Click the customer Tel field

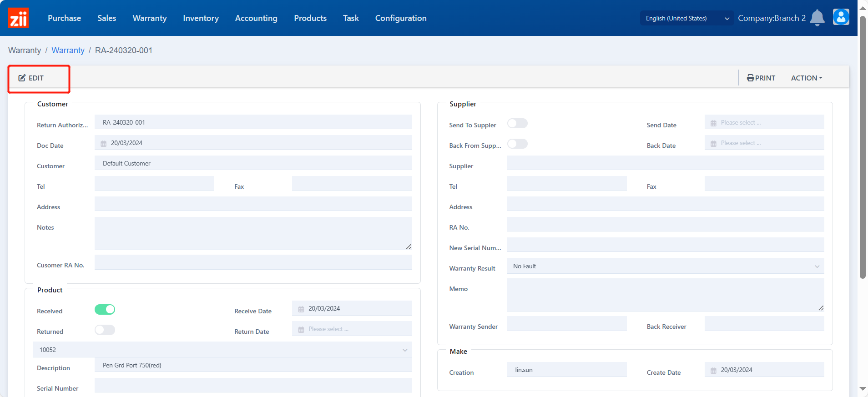(x=154, y=183)
